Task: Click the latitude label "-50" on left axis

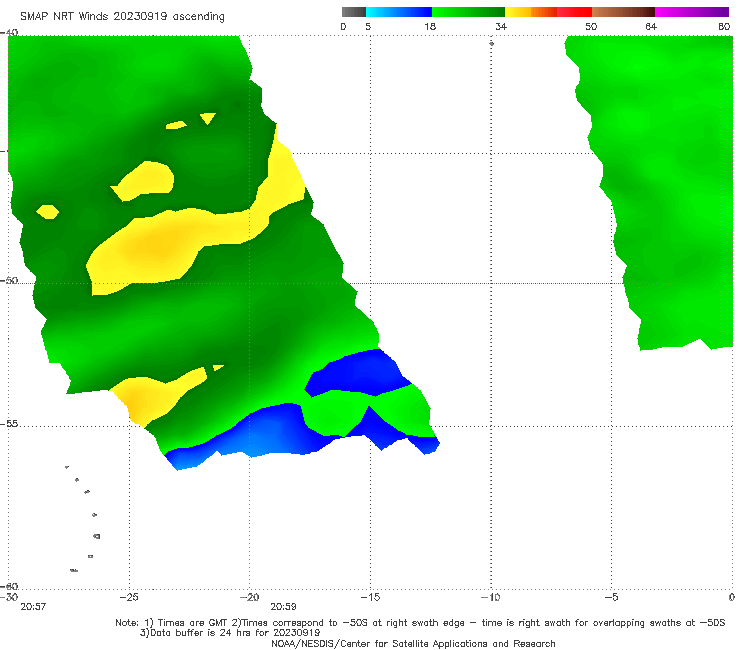Action: pyautogui.click(x=9, y=280)
